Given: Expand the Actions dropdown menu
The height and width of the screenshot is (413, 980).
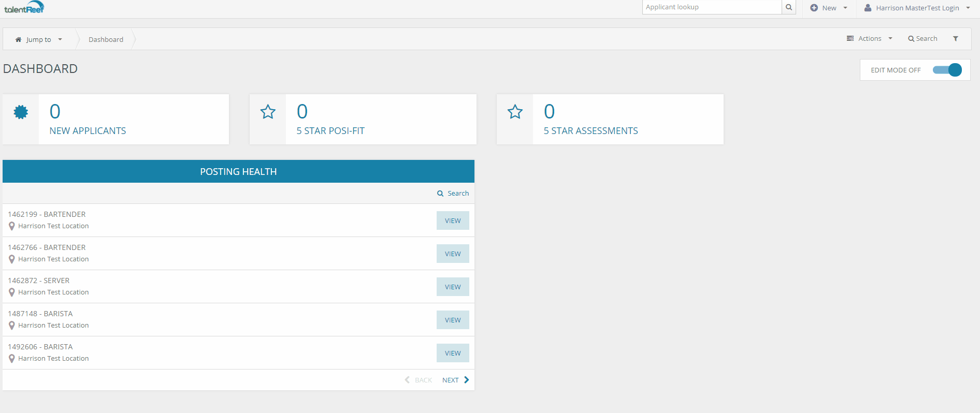Looking at the screenshot, I should [x=870, y=39].
